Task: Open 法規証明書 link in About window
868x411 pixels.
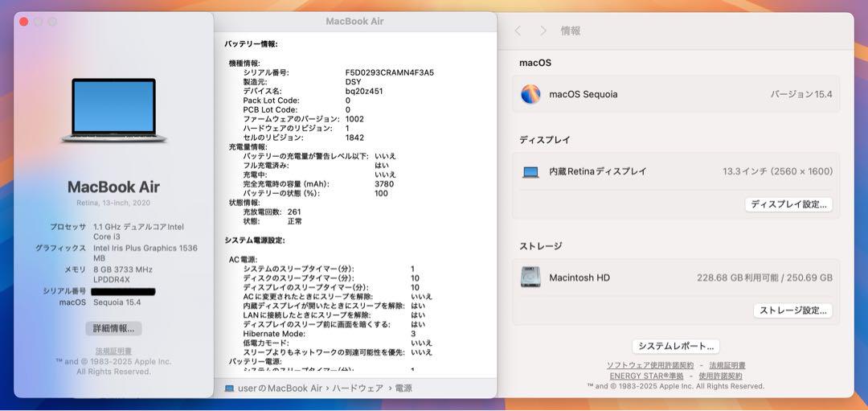Action: (x=113, y=351)
